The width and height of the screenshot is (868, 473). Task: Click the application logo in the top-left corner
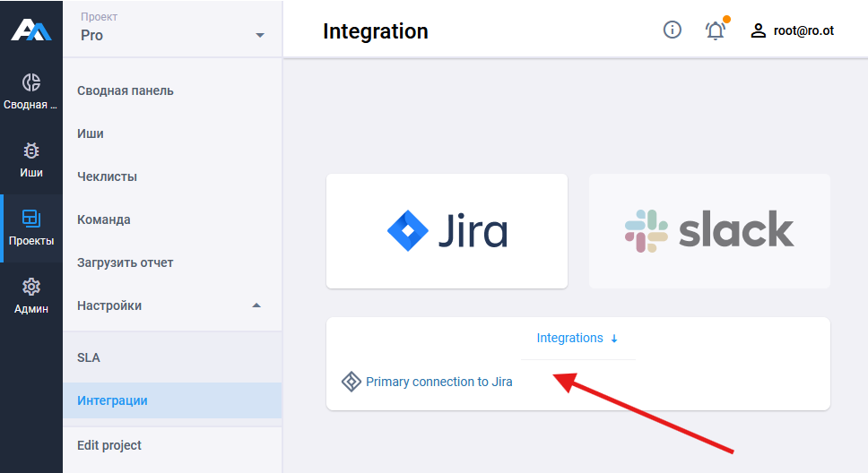[x=31, y=30]
